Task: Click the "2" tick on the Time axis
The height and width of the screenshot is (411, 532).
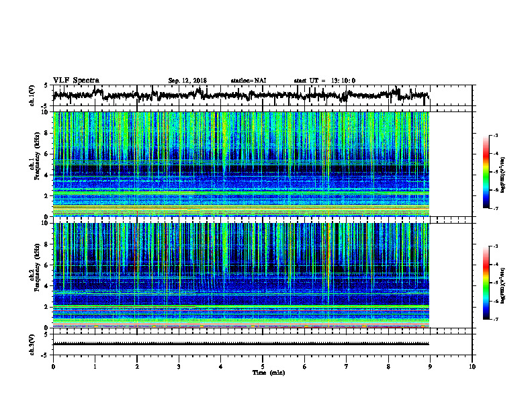Action: pyautogui.click(x=137, y=366)
